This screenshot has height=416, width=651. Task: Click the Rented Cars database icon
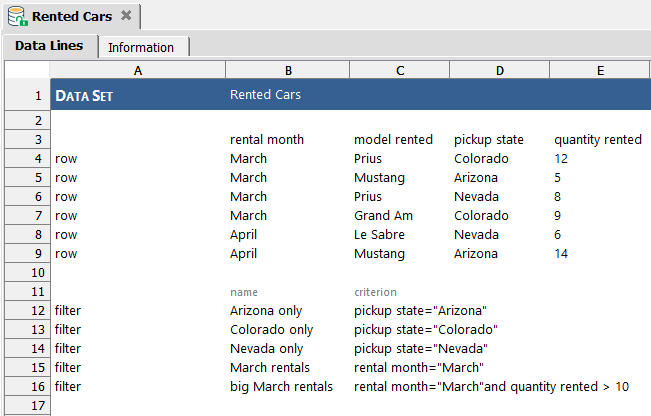17,17
